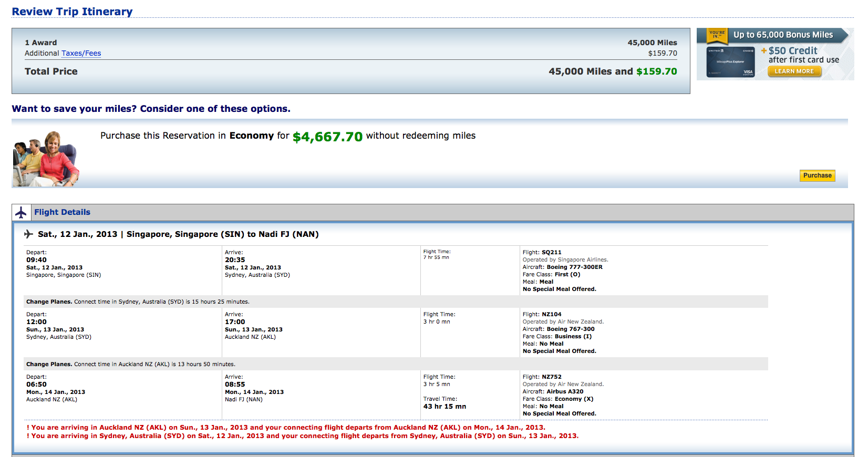
Task: Click the "You're In" badge on the ad
Action: [x=717, y=35]
